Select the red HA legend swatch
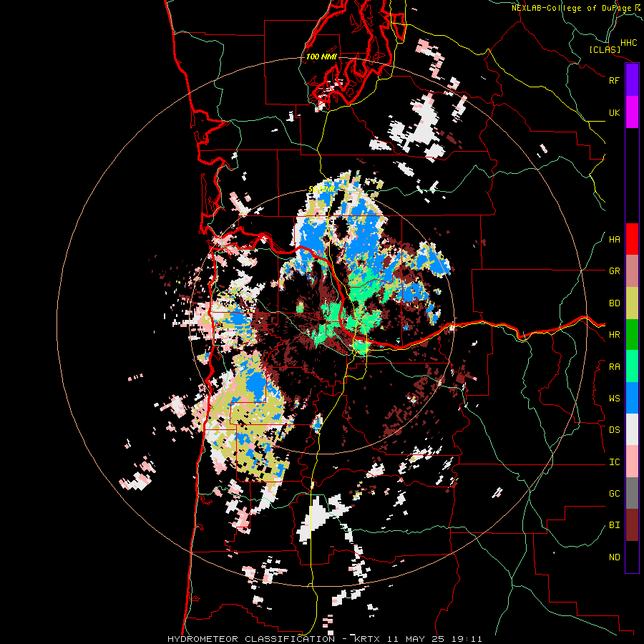This screenshot has height=644, width=644. [632, 239]
